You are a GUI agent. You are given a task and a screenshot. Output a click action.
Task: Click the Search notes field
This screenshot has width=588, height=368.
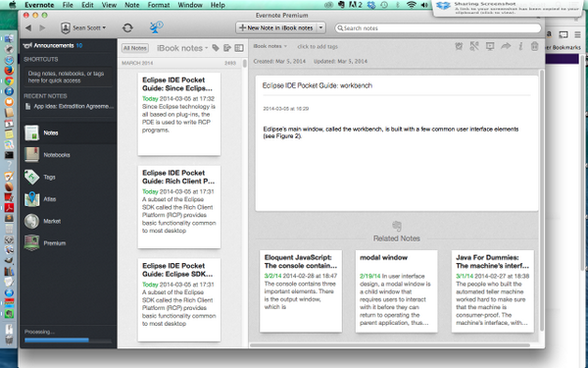pyautogui.click(x=438, y=28)
